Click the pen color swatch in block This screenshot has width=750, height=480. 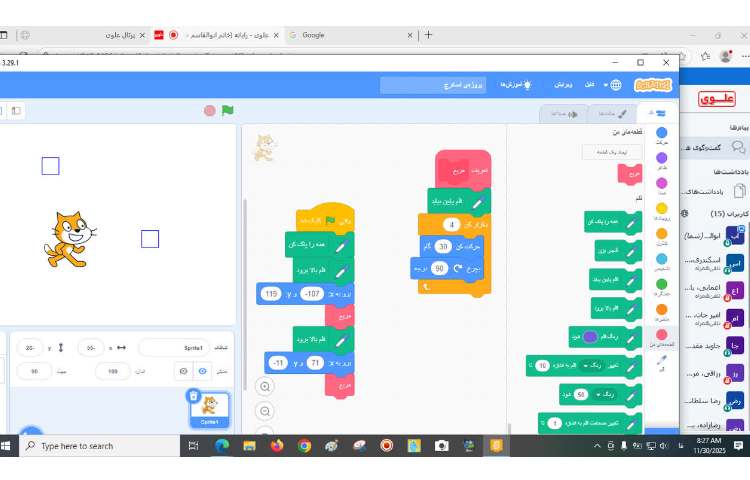point(591,336)
